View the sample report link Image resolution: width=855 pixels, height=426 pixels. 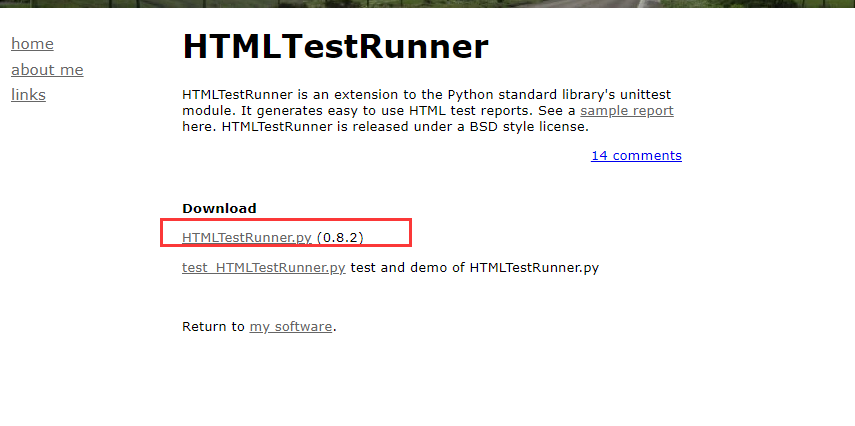627,111
